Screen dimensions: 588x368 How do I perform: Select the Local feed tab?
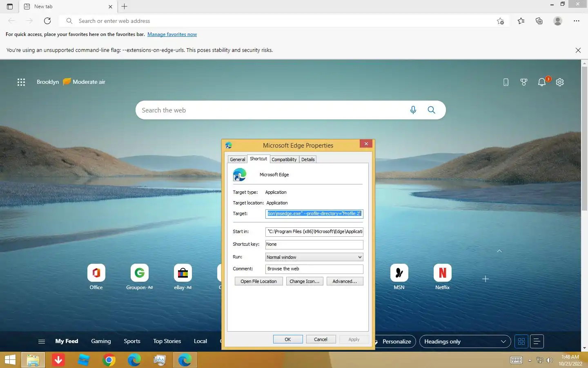point(200,341)
